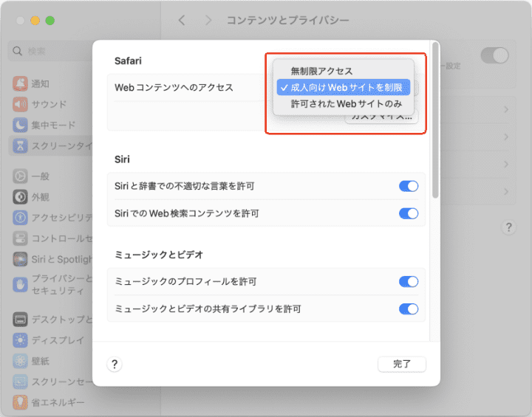The image size is (532, 417).
Task: Toggle SiriでのWeb検索コンテンツを許可 switch
Action: click(x=409, y=213)
